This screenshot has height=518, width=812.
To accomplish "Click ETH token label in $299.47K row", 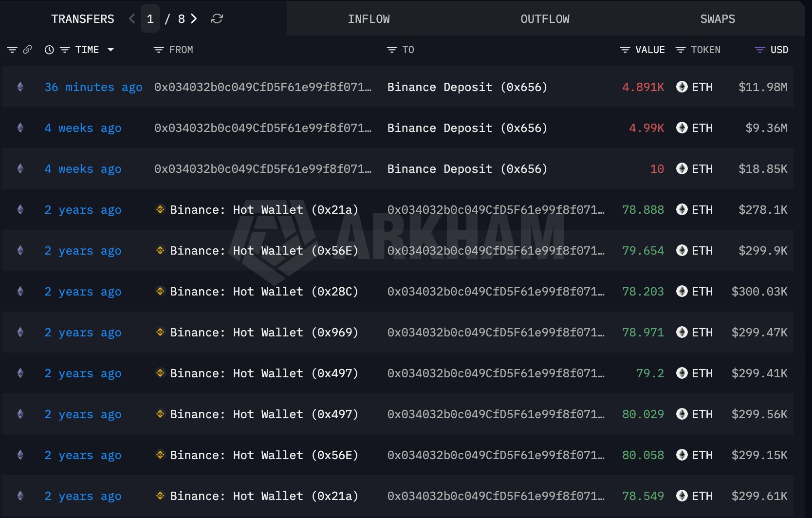I will 702,333.
